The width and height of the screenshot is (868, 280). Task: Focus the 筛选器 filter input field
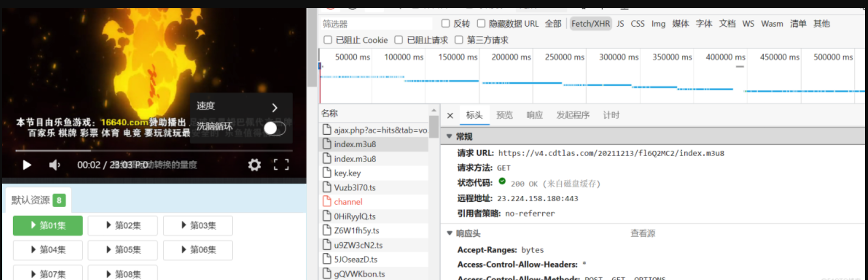pos(376,23)
